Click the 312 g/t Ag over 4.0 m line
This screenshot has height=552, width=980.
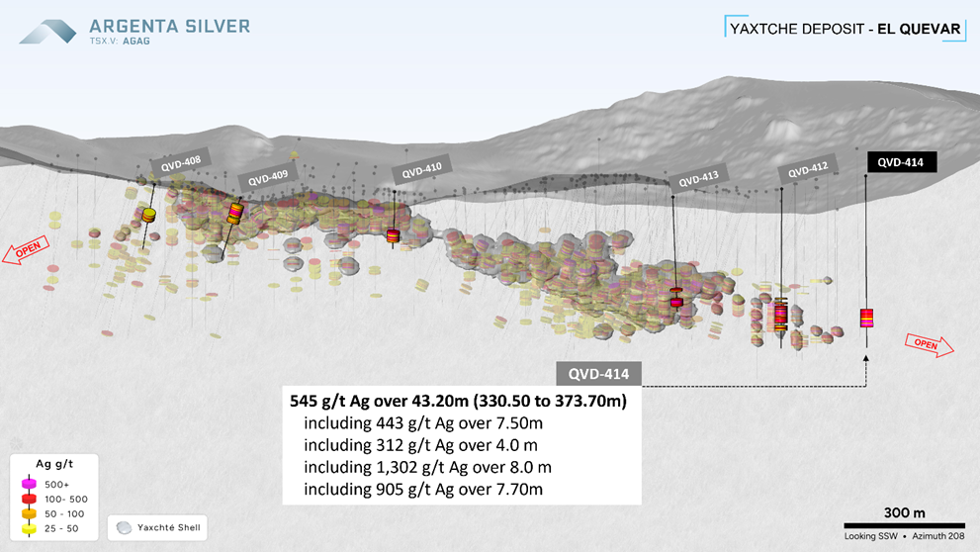coord(420,445)
